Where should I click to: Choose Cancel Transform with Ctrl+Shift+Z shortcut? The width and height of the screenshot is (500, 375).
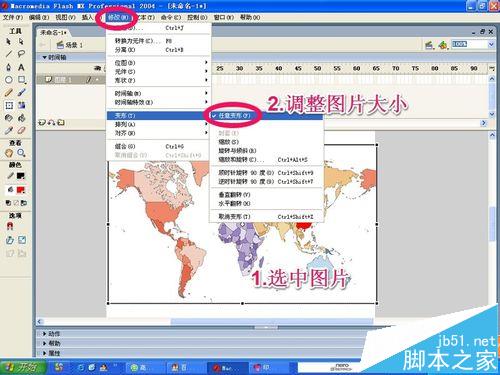point(266,217)
